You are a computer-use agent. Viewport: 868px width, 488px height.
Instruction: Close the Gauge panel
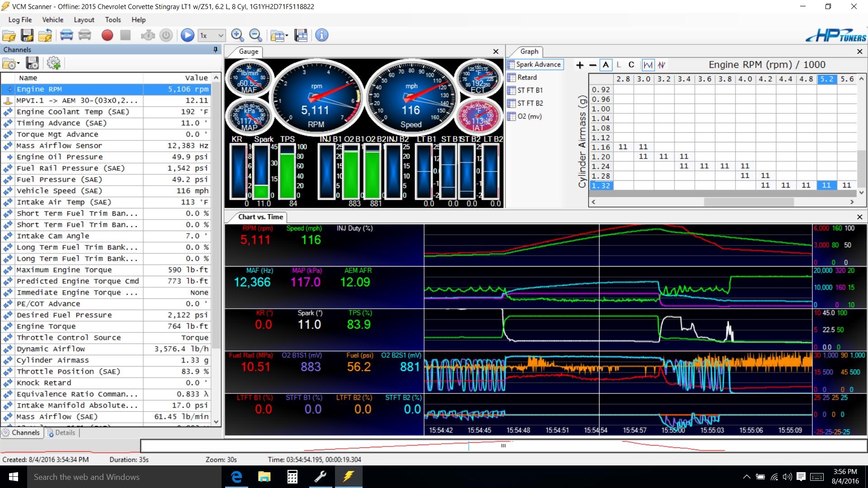[x=496, y=52]
